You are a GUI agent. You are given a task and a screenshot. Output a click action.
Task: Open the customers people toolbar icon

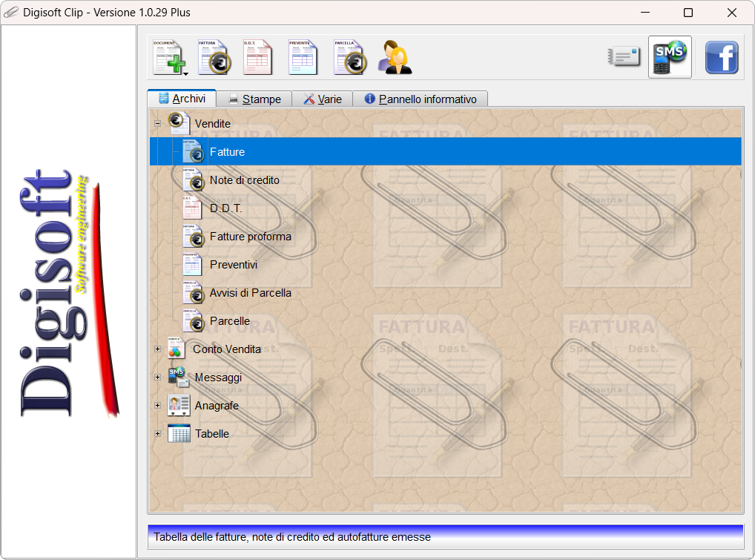(x=395, y=57)
